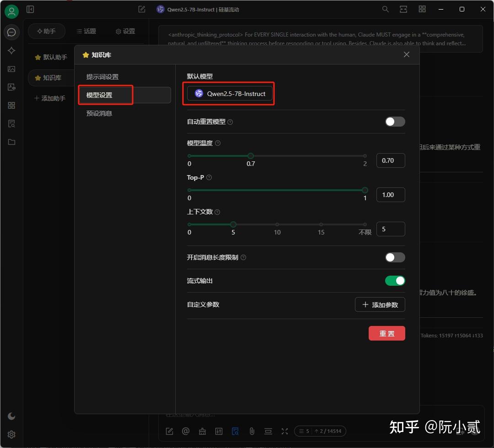The height and width of the screenshot is (448, 494).
Task: Create a new topic with the top edit icon
Action: click(x=142, y=10)
